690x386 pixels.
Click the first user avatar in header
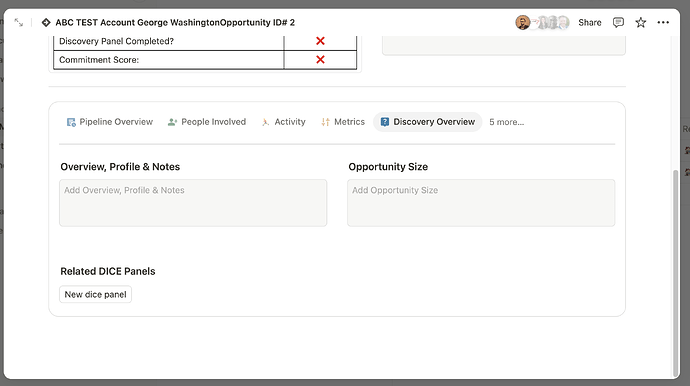coord(523,22)
